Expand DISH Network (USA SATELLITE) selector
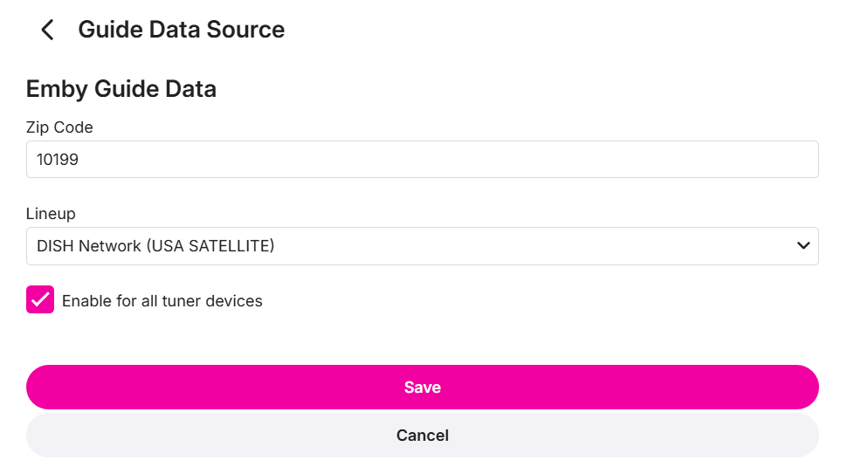The height and width of the screenshot is (467, 868). coord(422,246)
